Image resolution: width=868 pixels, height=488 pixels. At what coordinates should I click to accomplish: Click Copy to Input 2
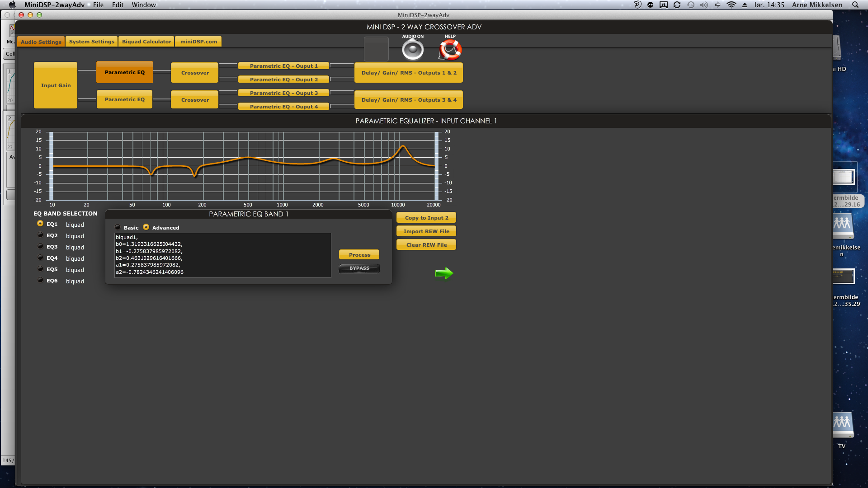tap(426, 218)
